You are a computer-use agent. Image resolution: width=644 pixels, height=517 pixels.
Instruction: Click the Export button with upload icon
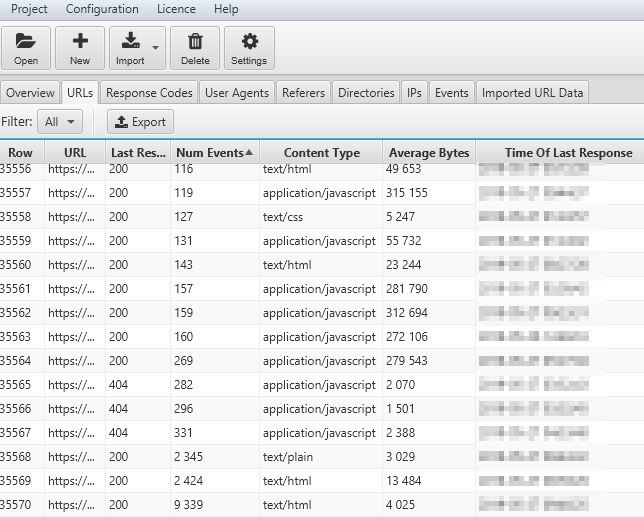[x=140, y=122]
